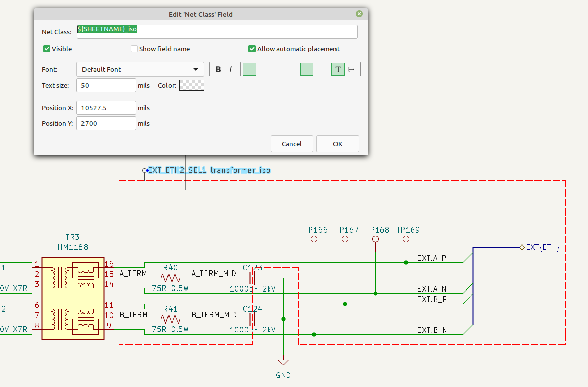
Task: Toggle bold text formatting
Action: pyautogui.click(x=218, y=69)
